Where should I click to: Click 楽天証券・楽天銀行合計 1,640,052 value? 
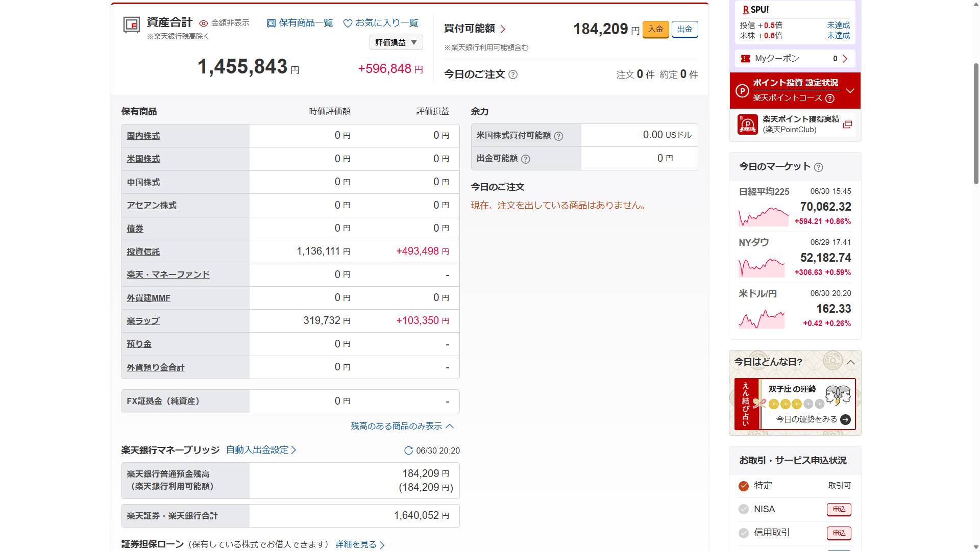pos(422,515)
